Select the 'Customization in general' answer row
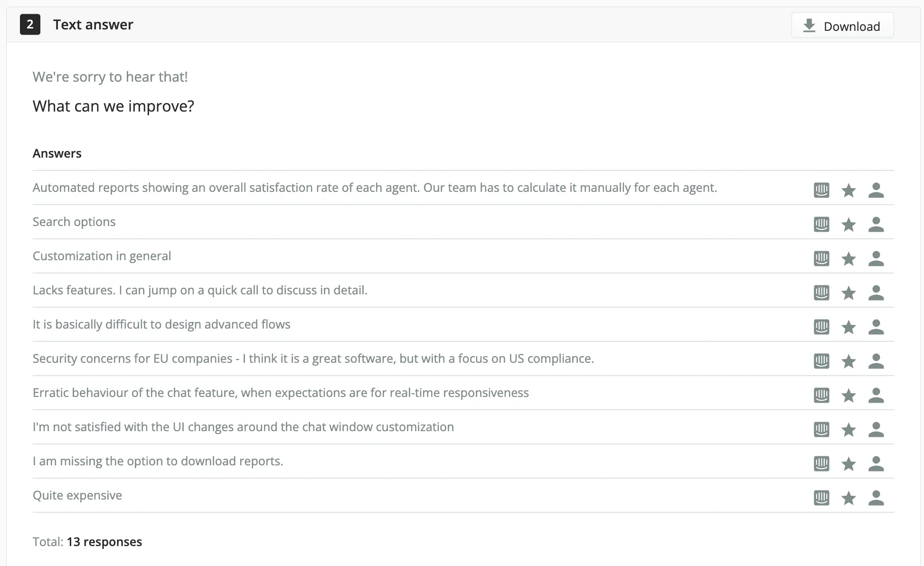The width and height of the screenshot is (924, 566). coord(102,256)
